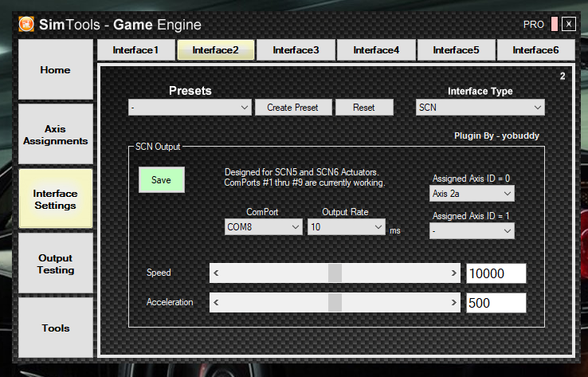Select the Interface Settings sidebar button
This screenshot has height=377, width=588.
[x=56, y=198]
